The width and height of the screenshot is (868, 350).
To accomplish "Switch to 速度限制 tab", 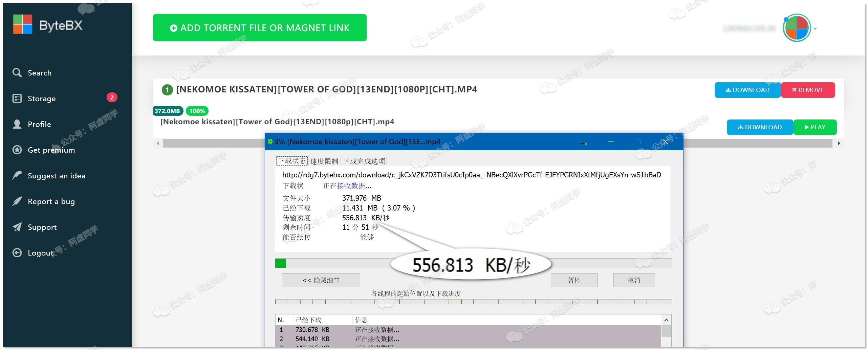I will 324,161.
